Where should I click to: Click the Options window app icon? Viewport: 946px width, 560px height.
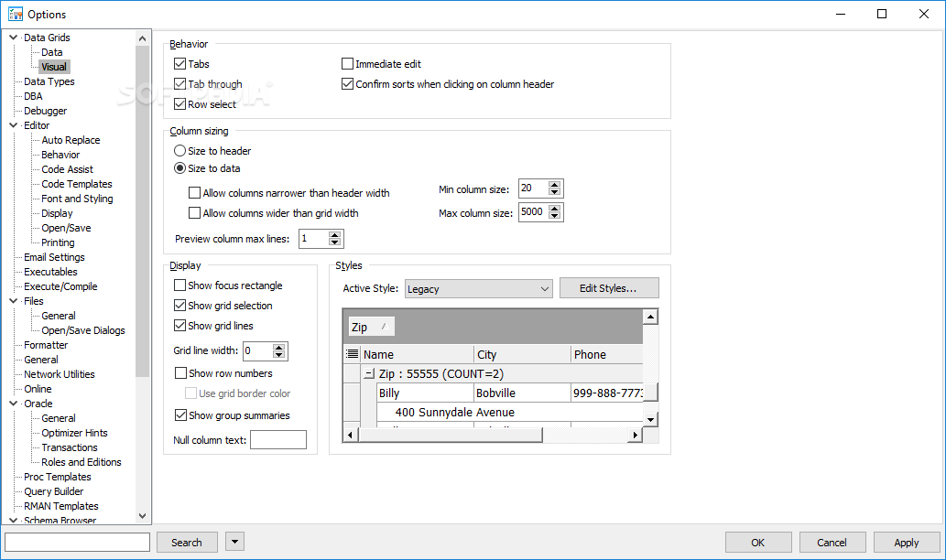pyautogui.click(x=15, y=14)
